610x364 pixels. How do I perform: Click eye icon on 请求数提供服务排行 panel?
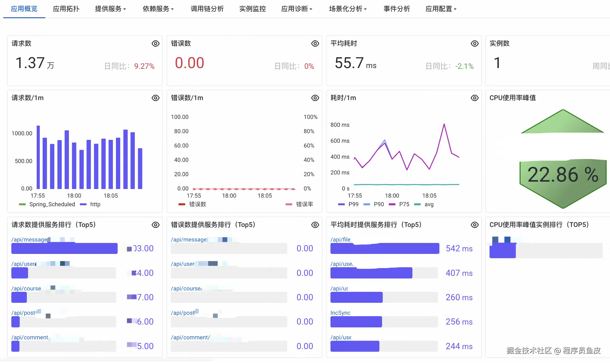tap(155, 224)
